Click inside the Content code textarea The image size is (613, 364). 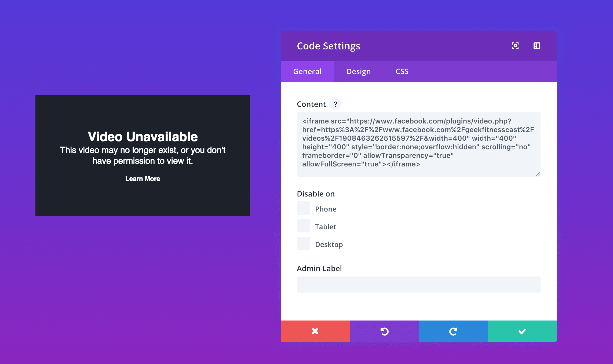419,144
